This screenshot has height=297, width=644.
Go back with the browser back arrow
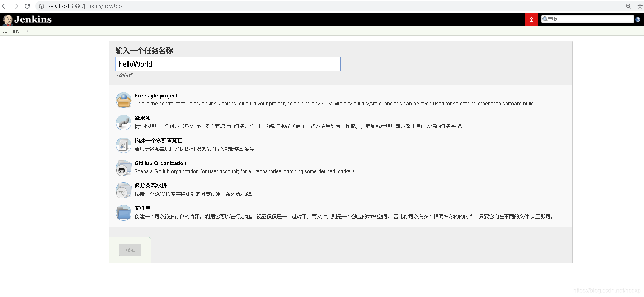pyautogui.click(x=5, y=6)
